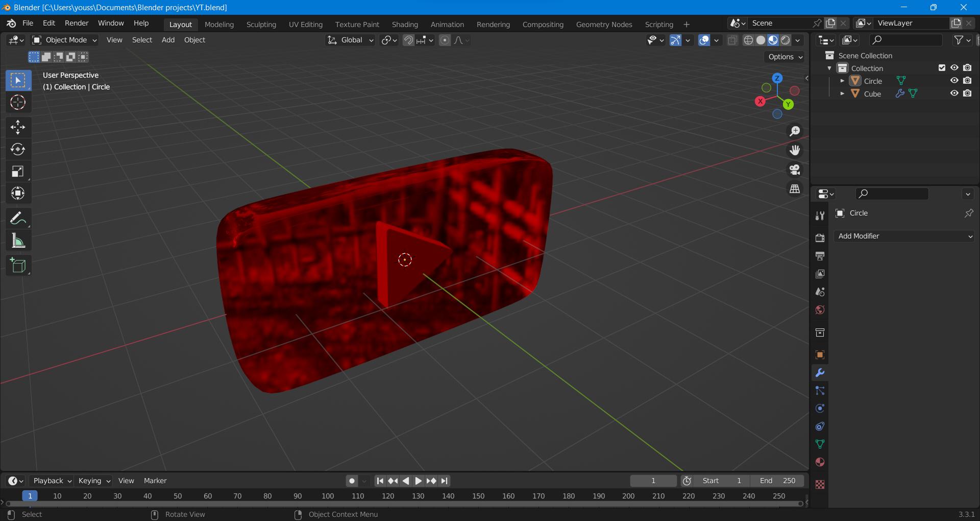Screen dimensions: 980x521
Task: Open the Particles properties tab
Action: (x=820, y=391)
